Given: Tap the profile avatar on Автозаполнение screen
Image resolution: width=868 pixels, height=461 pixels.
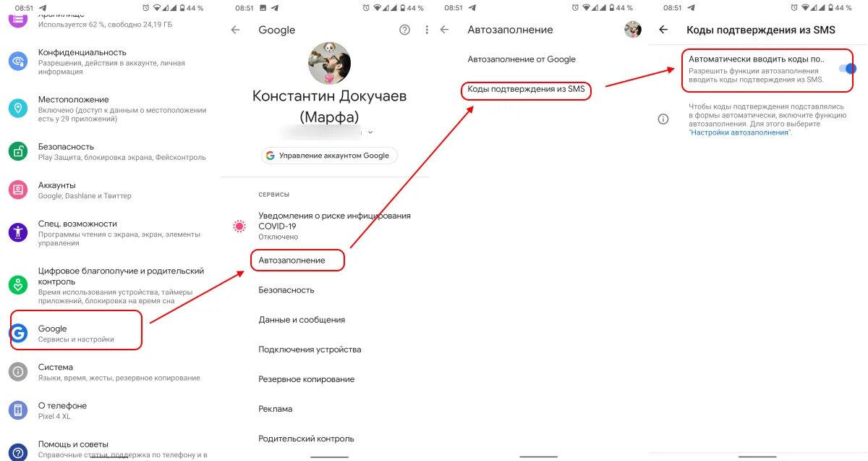Looking at the screenshot, I should pyautogui.click(x=634, y=30).
